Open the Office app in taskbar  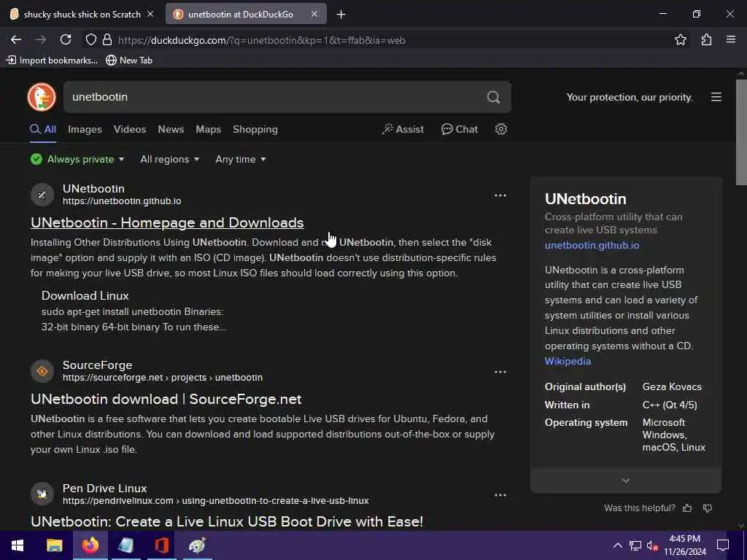point(161,545)
